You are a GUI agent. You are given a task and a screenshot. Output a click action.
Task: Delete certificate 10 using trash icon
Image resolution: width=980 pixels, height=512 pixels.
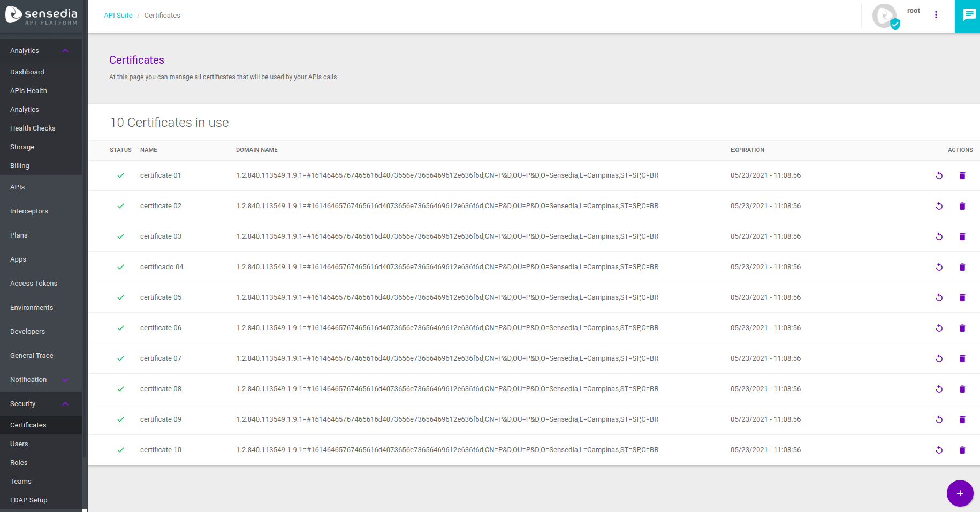[x=962, y=450]
